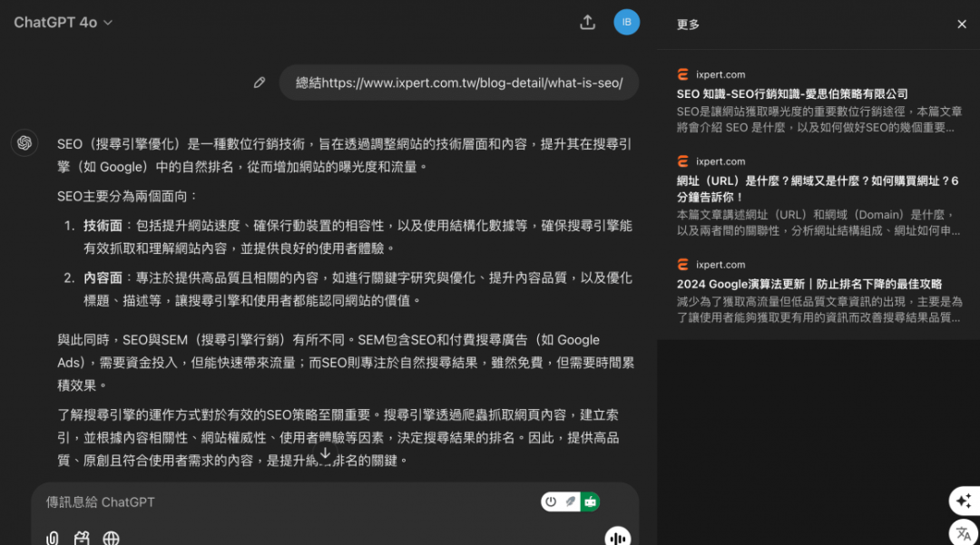This screenshot has width=980, height=545.
Task: Click the ixpert.com what-is-seo URL message bubble
Action: point(459,83)
